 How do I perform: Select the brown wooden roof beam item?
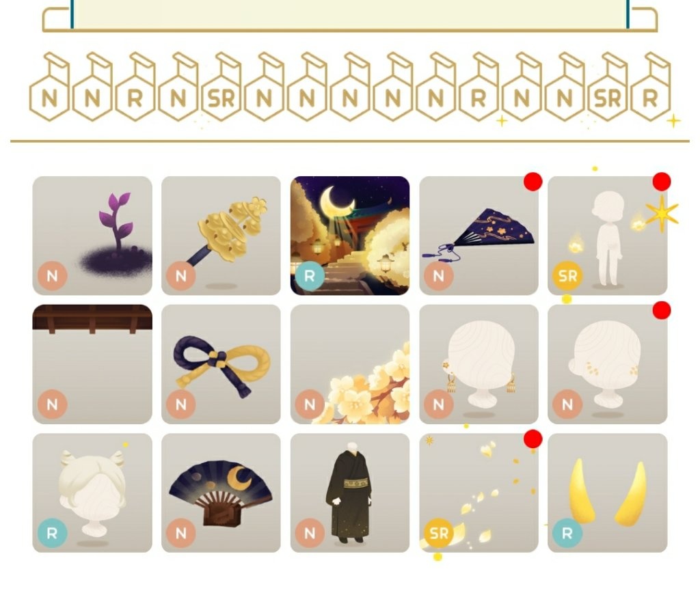[92, 364]
